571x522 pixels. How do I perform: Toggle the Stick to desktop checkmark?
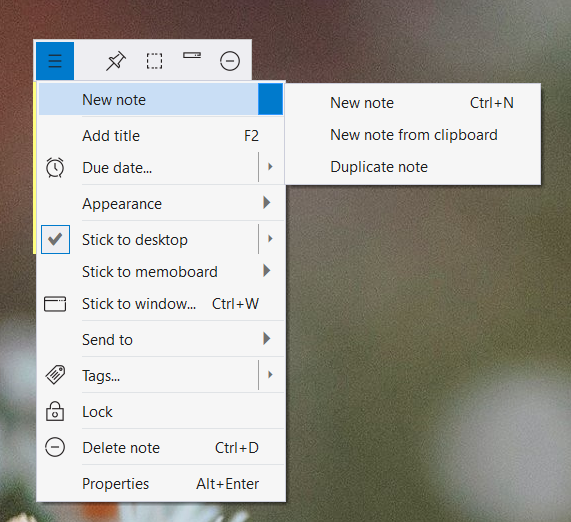click(x=55, y=239)
